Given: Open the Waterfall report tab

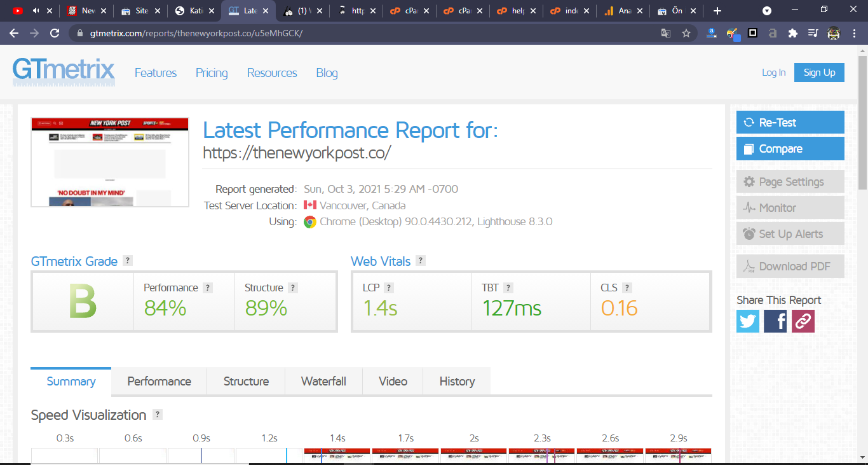Looking at the screenshot, I should 323,382.
